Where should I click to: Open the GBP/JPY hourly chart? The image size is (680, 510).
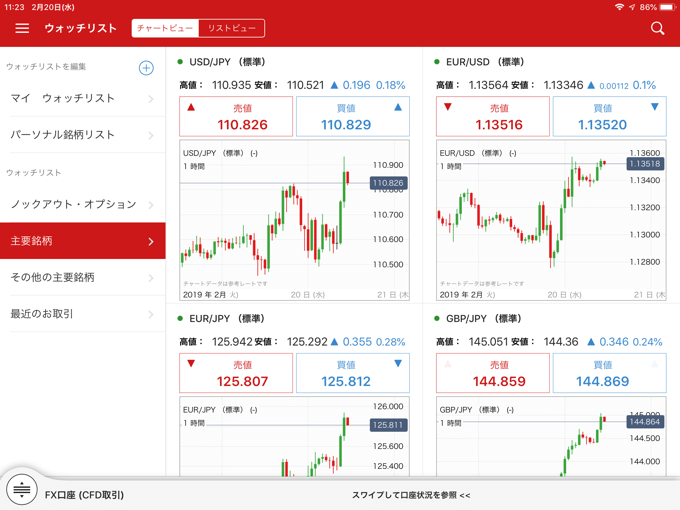[551, 436]
